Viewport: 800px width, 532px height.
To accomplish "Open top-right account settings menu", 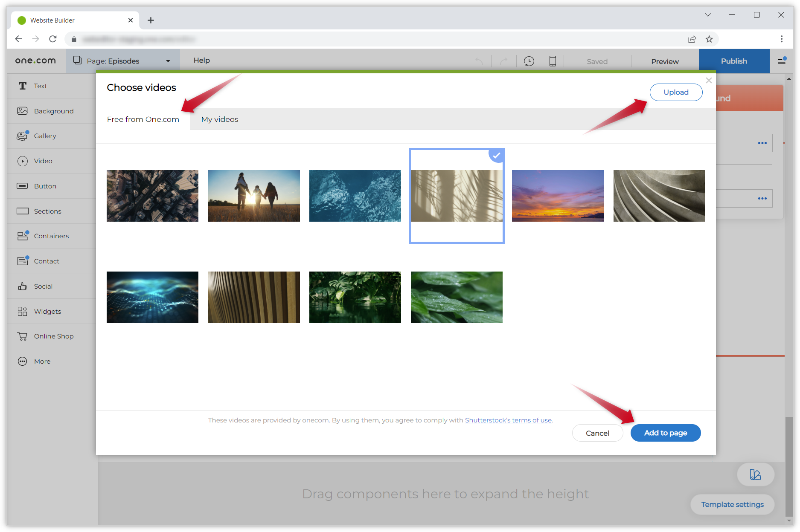I will [782, 61].
